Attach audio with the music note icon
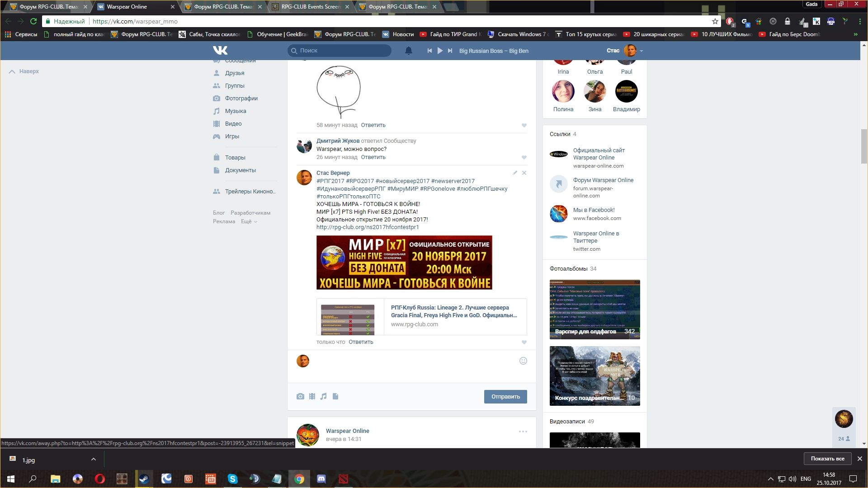This screenshot has height=488, width=868. click(323, 397)
